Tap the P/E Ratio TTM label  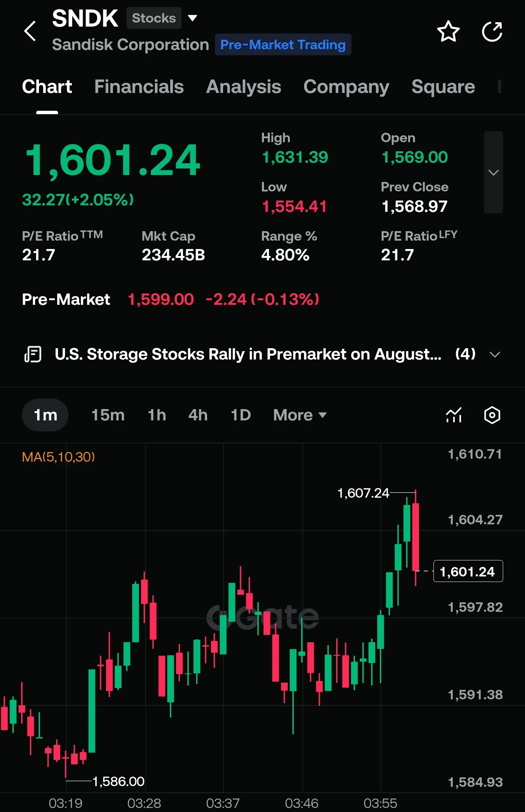(x=62, y=236)
